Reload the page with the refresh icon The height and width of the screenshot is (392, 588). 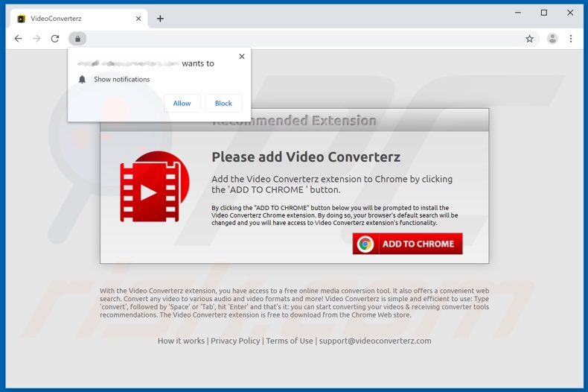(55, 39)
